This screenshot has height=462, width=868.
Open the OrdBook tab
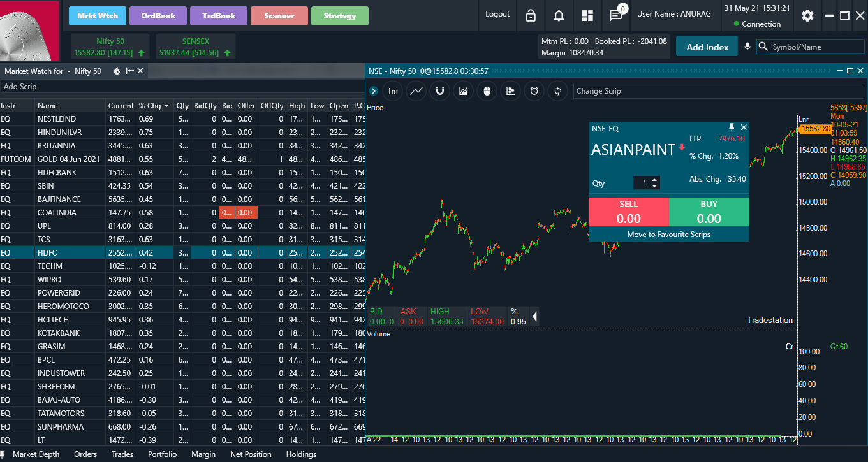(x=158, y=16)
